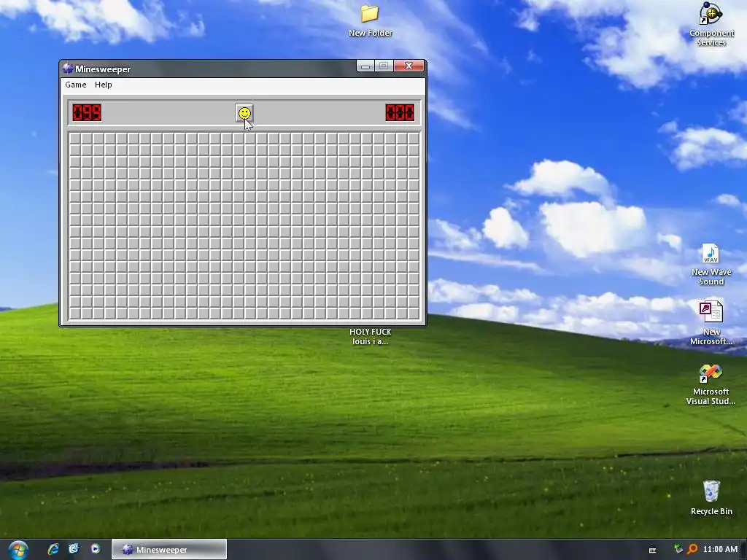Click the Minesweeper taskbar button
This screenshot has width=747, height=560.
tap(169, 550)
